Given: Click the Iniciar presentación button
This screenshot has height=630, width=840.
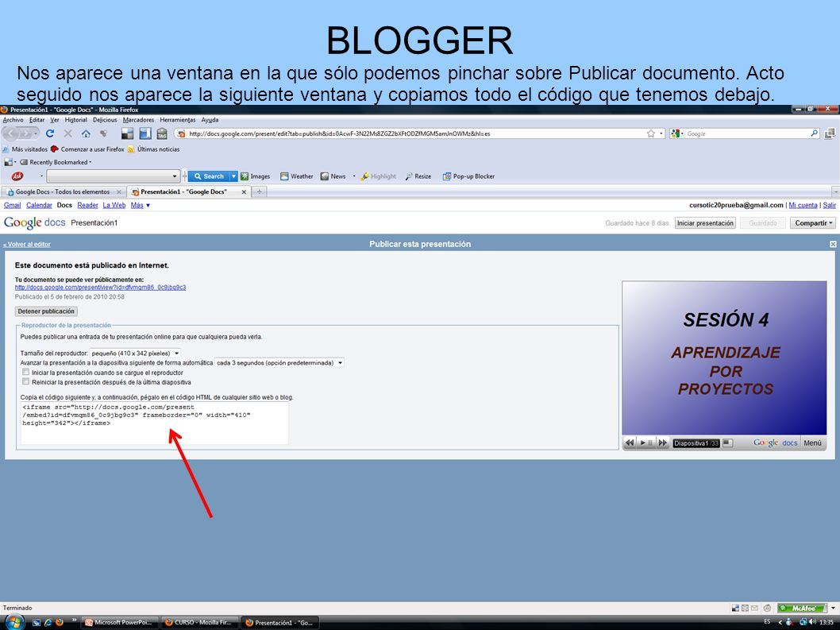Looking at the screenshot, I should pyautogui.click(x=705, y=223).
